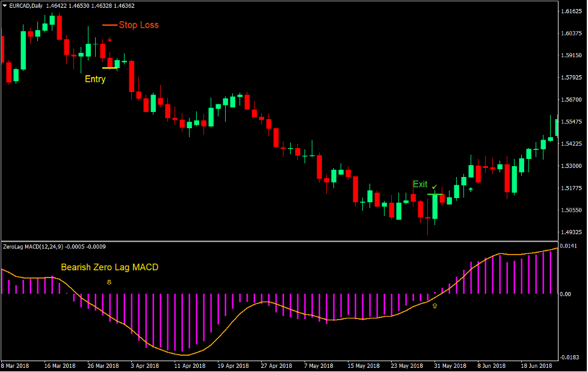Select the yellow down arrow in MACD panel

(x=110, y=283)
